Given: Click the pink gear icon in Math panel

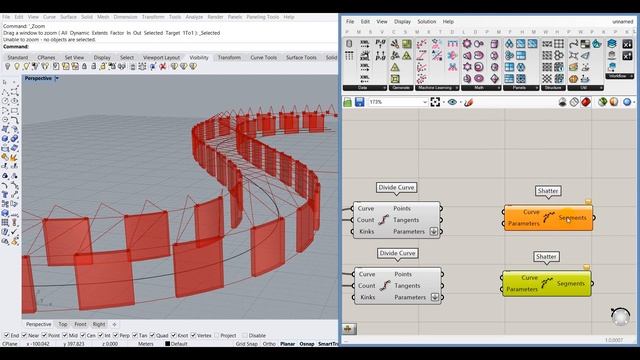Looking at the screenshot, I should tap(467, 43).
